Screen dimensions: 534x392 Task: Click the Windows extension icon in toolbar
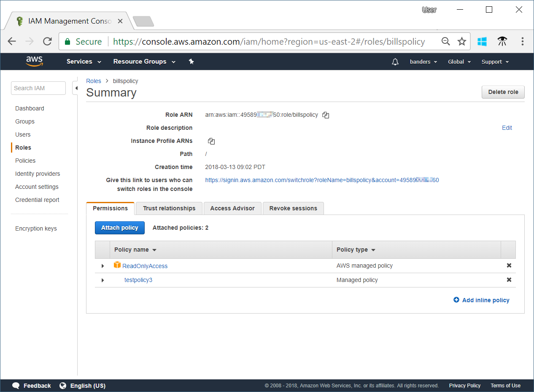482,41
